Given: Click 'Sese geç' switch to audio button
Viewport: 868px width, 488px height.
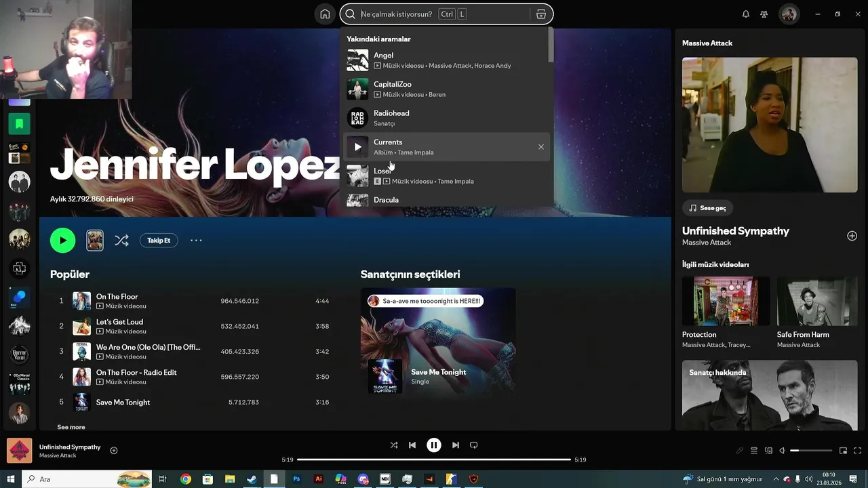Looking at the screenshot, I should (x=708, y=208).
